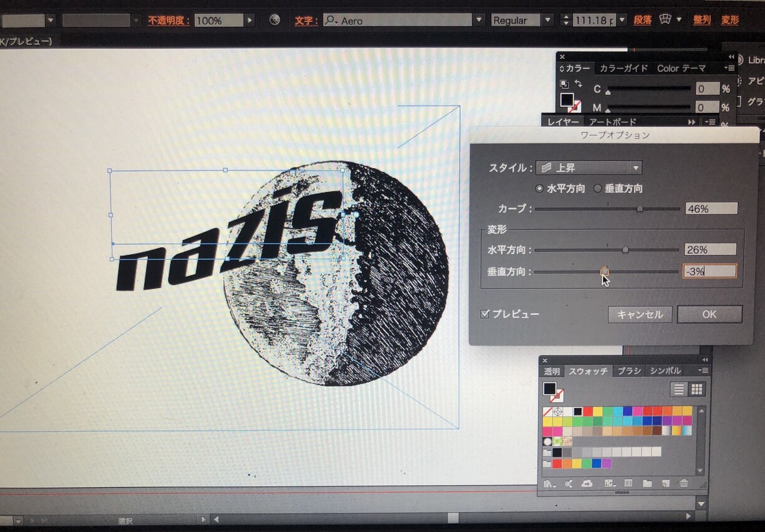The height and width of the screenshot is (532, 765).
Task: Open the スタイル dropdown showing 上昇
Action: pos(589,168)
